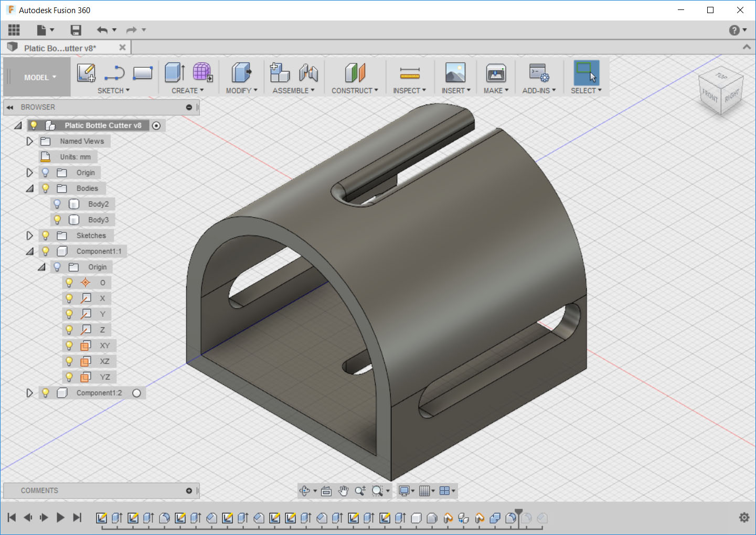Click the Look At view icon
756x535 pixels.
[326, 490]
